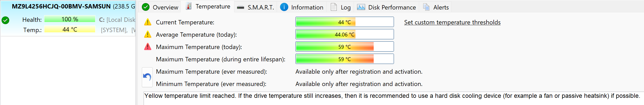Screen dimensions: 644x105
Task: Click the blue undo reset temperature button
Action: pyautogui.click(x=147, y=77)
